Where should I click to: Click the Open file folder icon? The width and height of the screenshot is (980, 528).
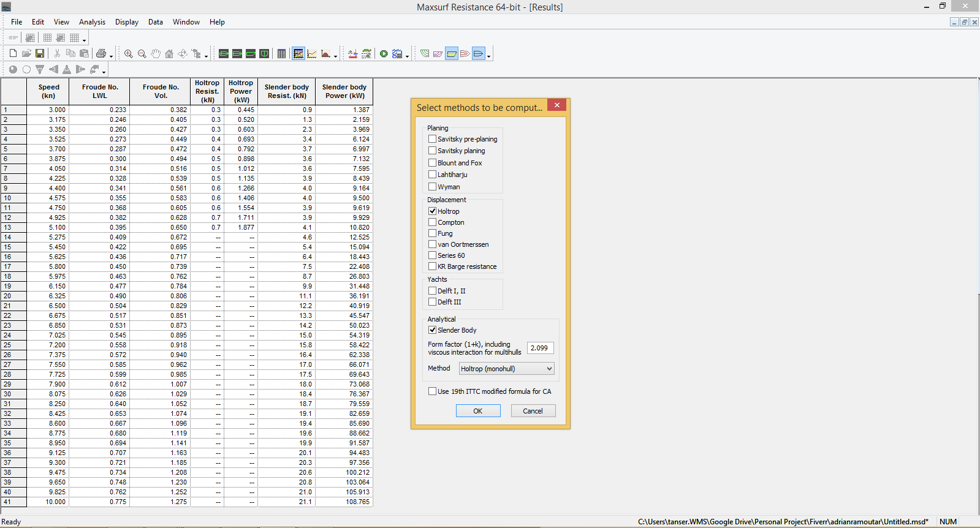pos(26,54)
